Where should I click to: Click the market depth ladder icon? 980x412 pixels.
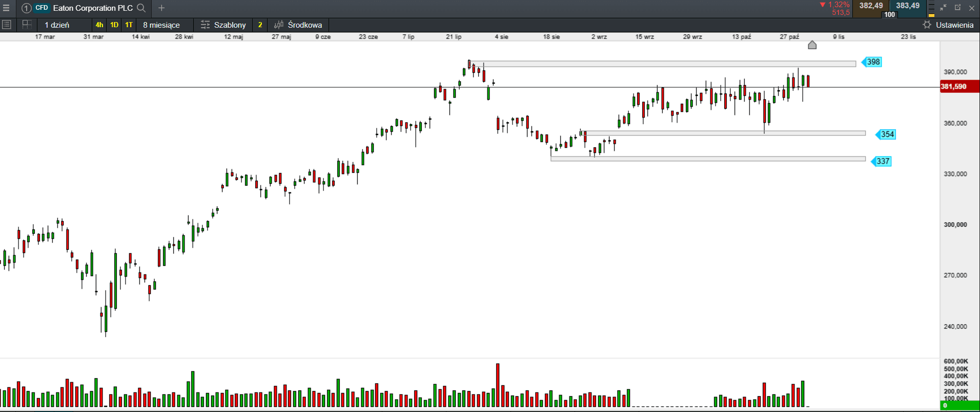coord(931,9)
